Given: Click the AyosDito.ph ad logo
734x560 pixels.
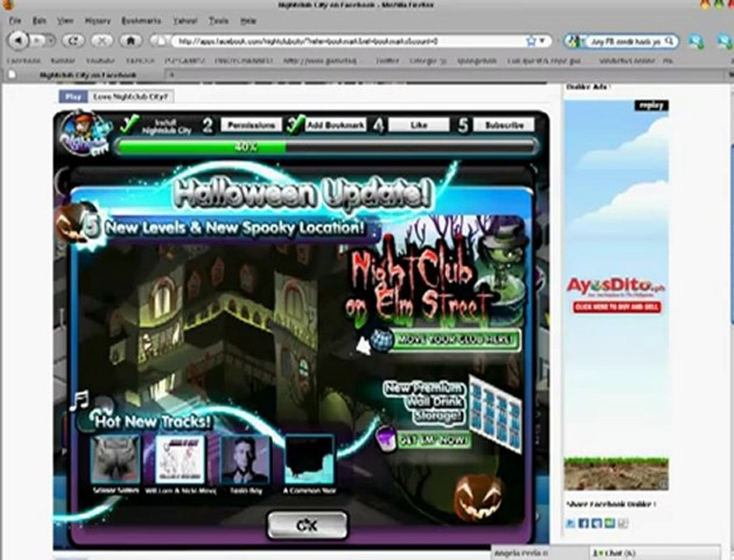Looking at the screenshot, I should coord(616,287).
